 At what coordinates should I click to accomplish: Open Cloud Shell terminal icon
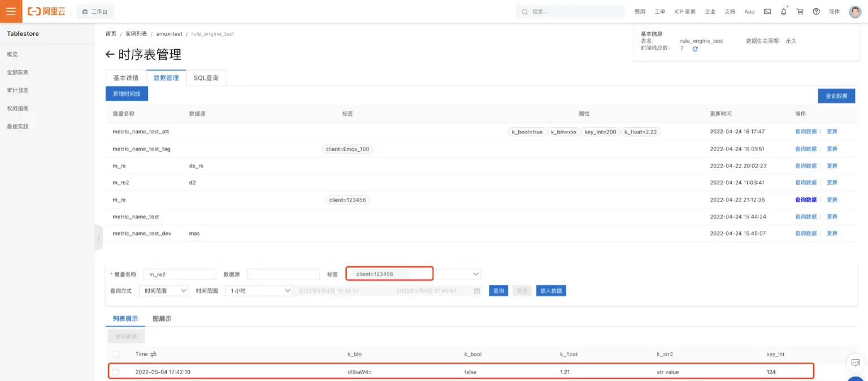[767, 11]
